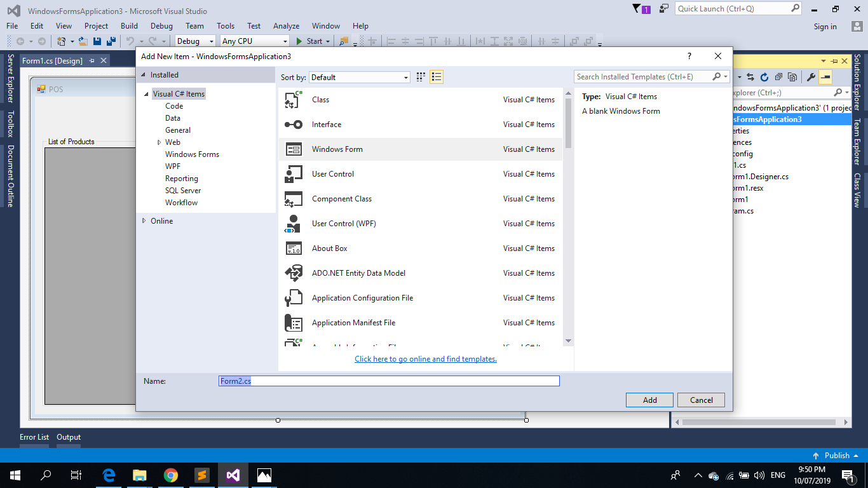The width and height of the screenshot is (868, 488).
Task: Open Sublime Text from the taskbar
Action: [x=201, y=475]
